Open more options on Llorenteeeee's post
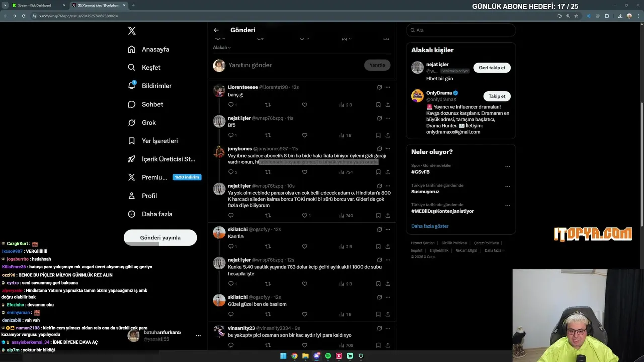The height and width of the screenshot is (362, 644). click(388, 87)
